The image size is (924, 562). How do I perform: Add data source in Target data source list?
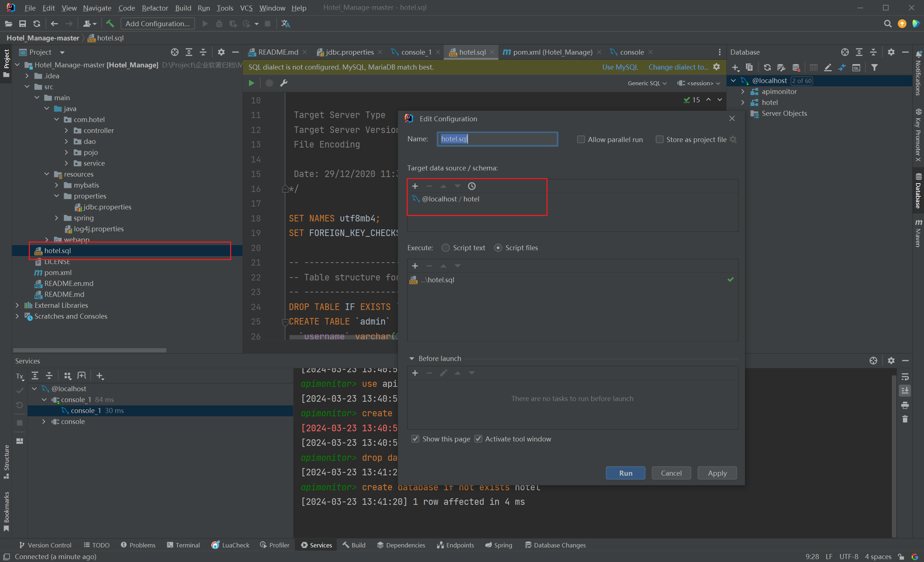pos(415,186)
